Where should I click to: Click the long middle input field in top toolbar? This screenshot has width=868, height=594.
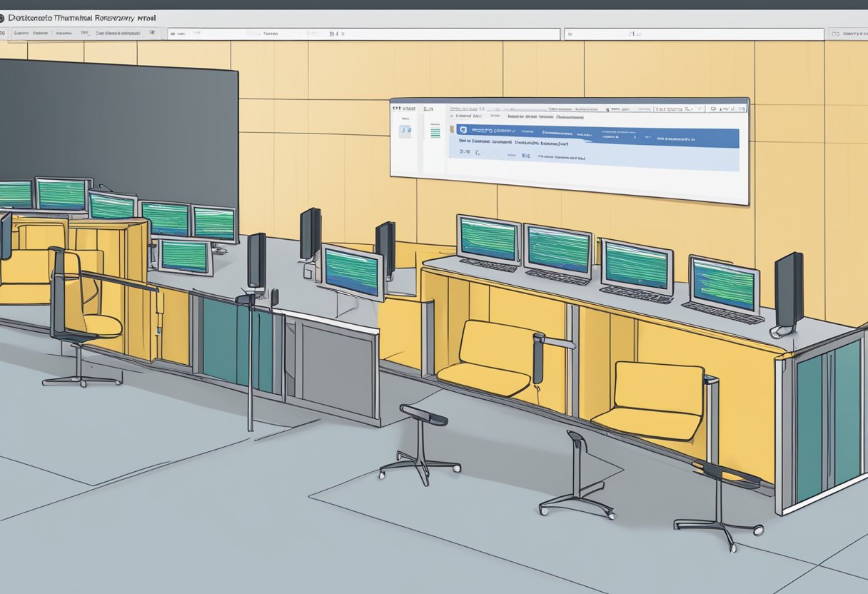(x=364, y=34)
